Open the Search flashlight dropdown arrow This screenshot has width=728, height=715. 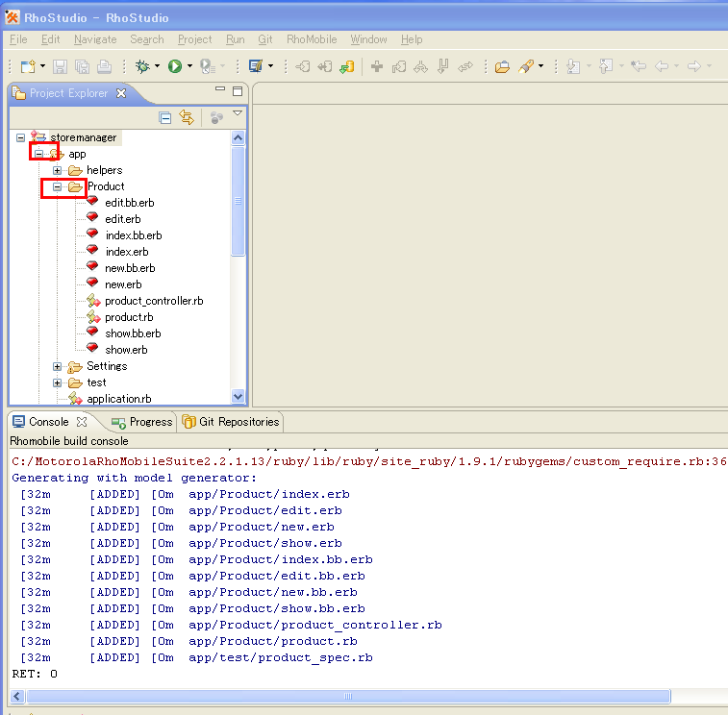pos(540,66)
